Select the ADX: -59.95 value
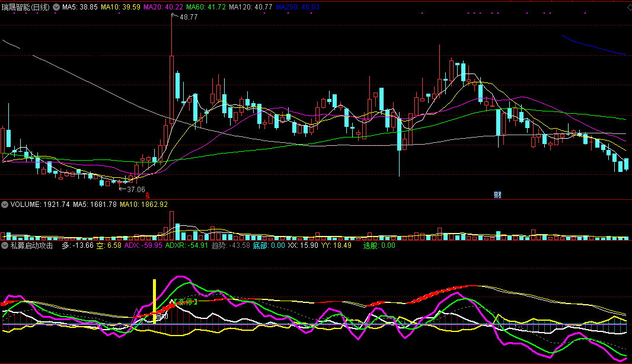The image size is (632, 364). point(143,245)
